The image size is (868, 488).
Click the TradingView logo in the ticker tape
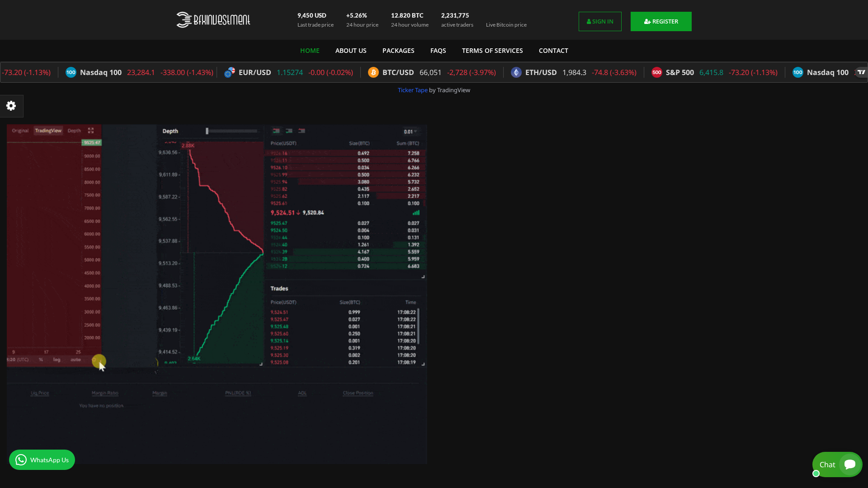pos(862,72)
